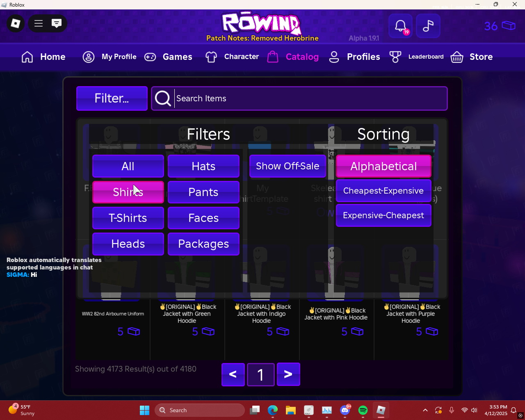The width and height of the screenshot is (525, 420).
Task: Toggle the Shirts filter
Action: [128, 192]
